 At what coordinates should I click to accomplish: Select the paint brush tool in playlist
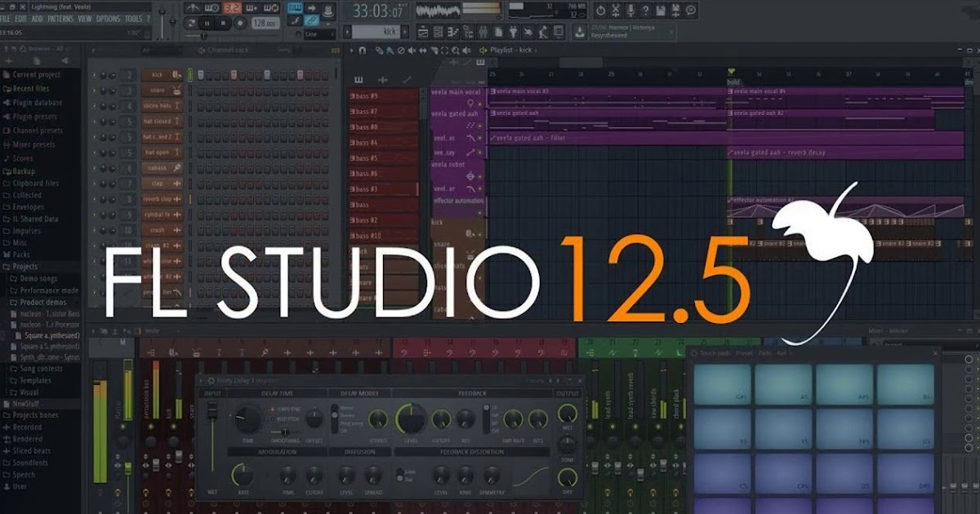click(390, 51)
